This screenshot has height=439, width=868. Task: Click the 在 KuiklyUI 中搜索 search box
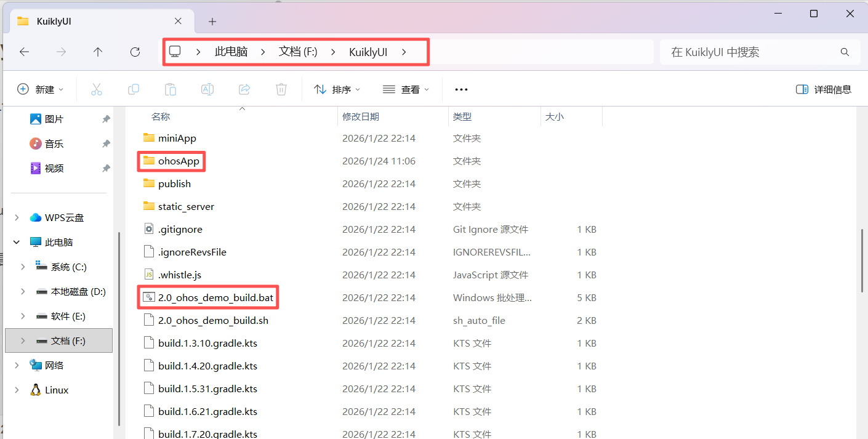pyautogui.click(x=760, y=52)
